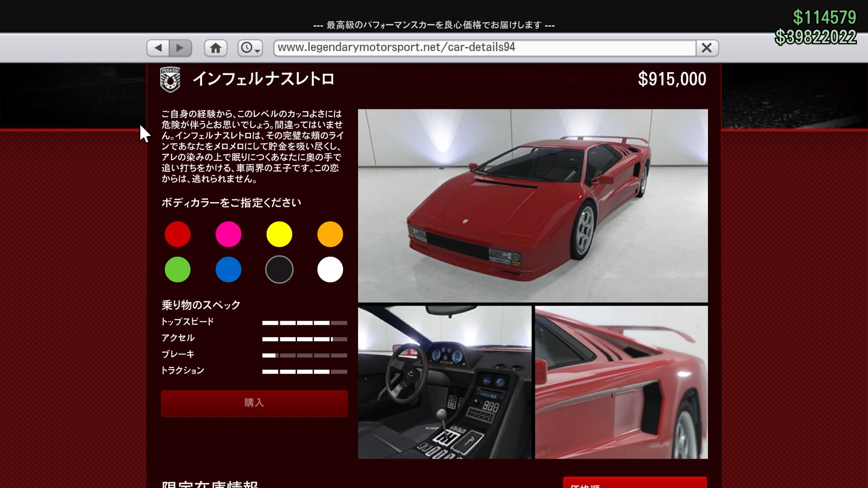The image size is (868, 488).
Task: Choose the blue body color
Action: [x=228, y=270]
